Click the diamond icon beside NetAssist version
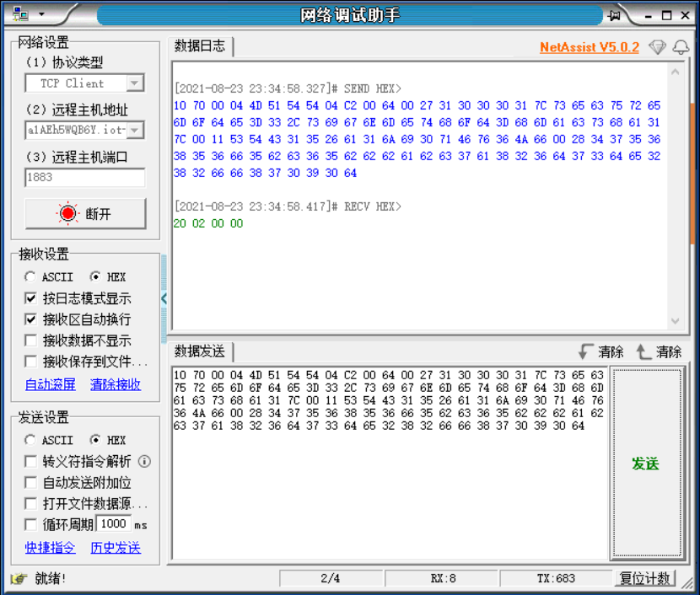700x595 pixels. (x=657, y=47)
